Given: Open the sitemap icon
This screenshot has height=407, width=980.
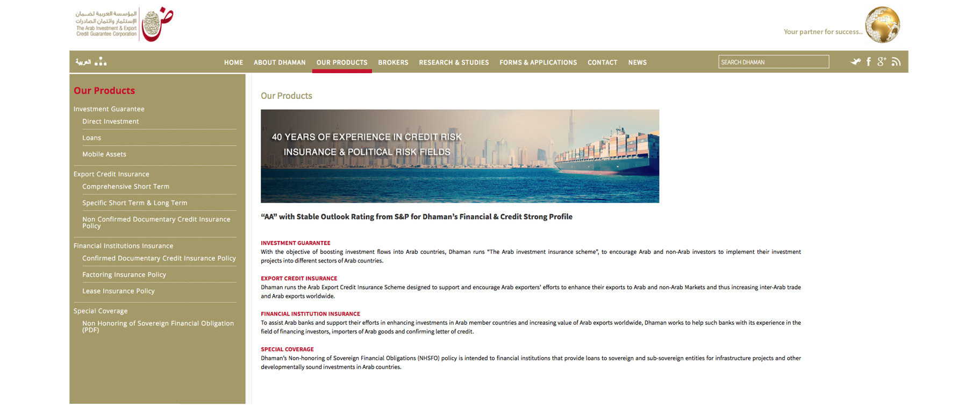Looking at the screenshot, I should [x=101, y=62].
